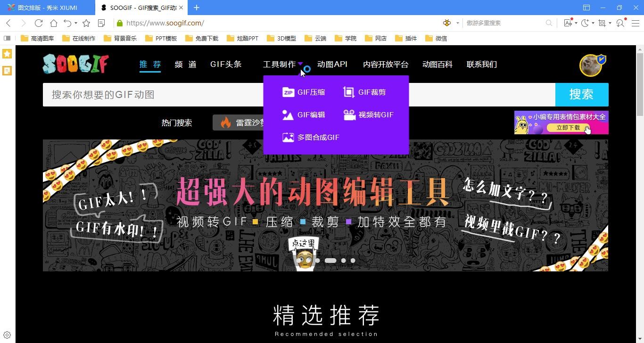Click the GIF压缩 ZIP icon

coord(288,92)
